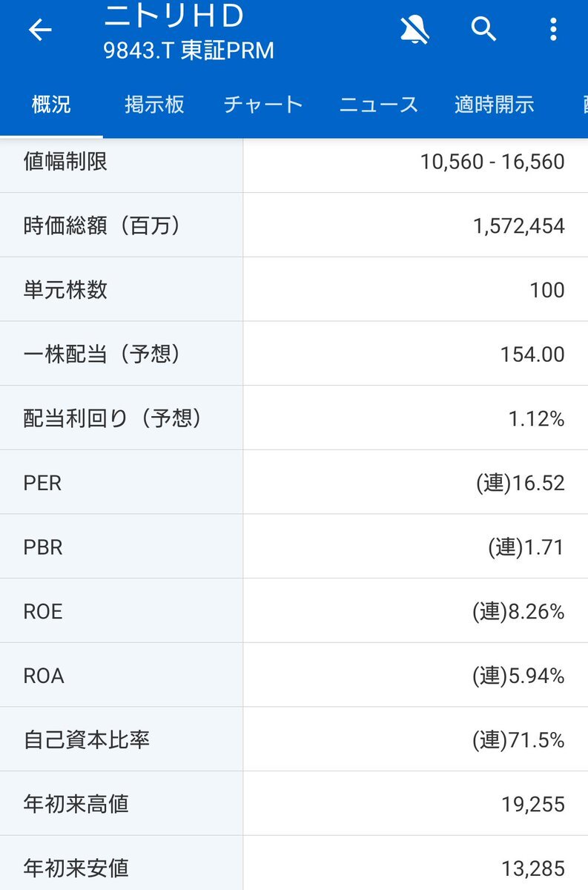Open the three-dot overflow menu

[553, 30]
